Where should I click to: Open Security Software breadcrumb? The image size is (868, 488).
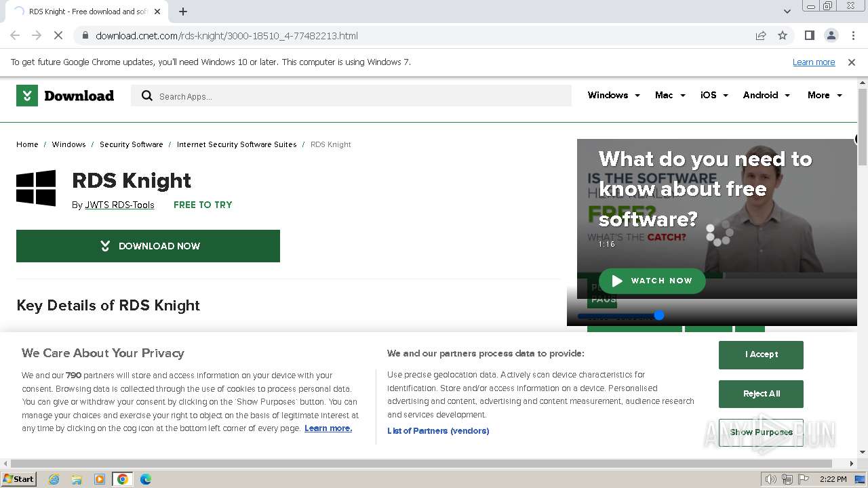tap(131, 144)
